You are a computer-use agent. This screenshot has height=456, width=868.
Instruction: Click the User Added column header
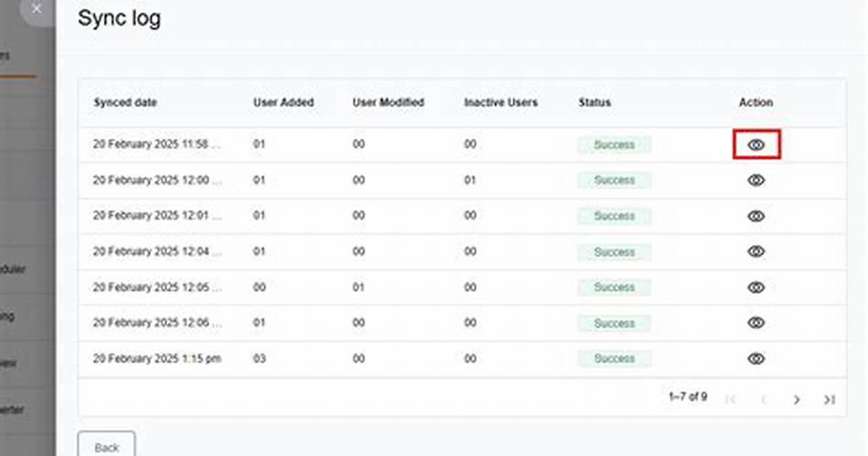click(x=284, y=102)
